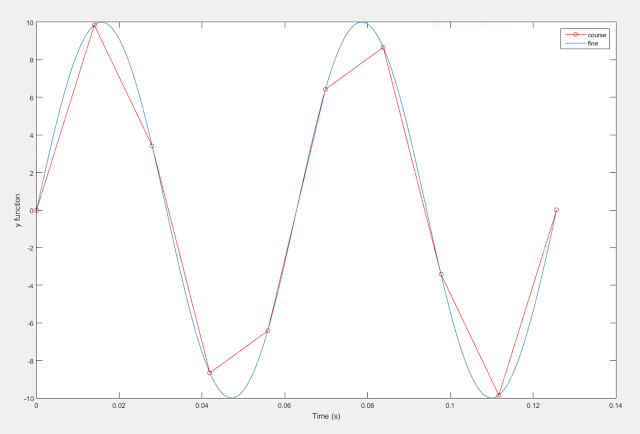
Task: Click the y-axis tick label 2
Action: pyautogui.click(x=31, y=173)
